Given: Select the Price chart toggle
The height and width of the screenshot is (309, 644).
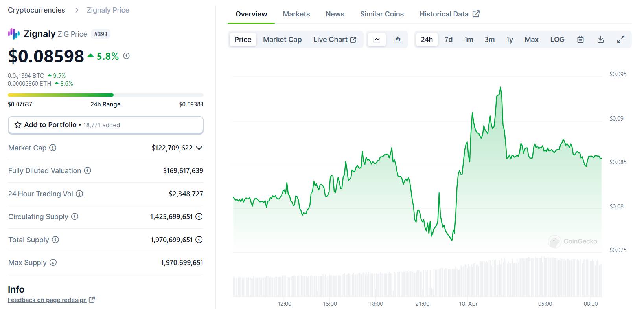Looking at the screenshot, I should [x=243, y=39].
